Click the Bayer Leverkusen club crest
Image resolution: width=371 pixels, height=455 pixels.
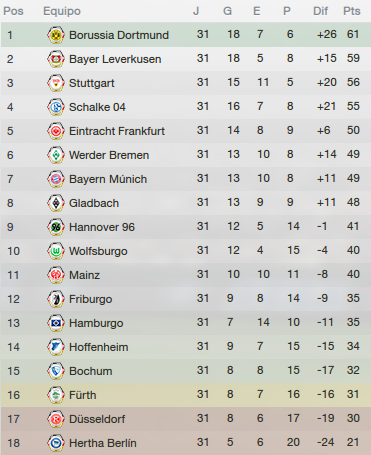[x=56, y=59]
